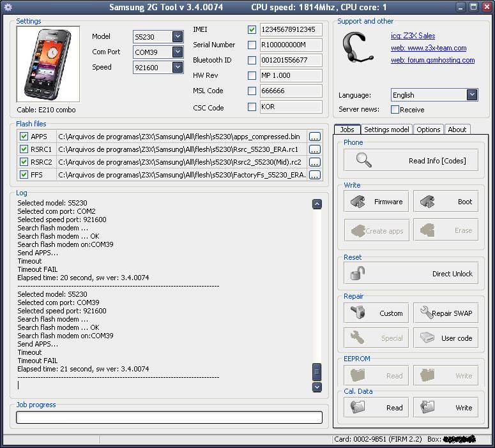This screenshot has width=495, height=448.
Task: Open the About tab
Action: click(457, 130)
